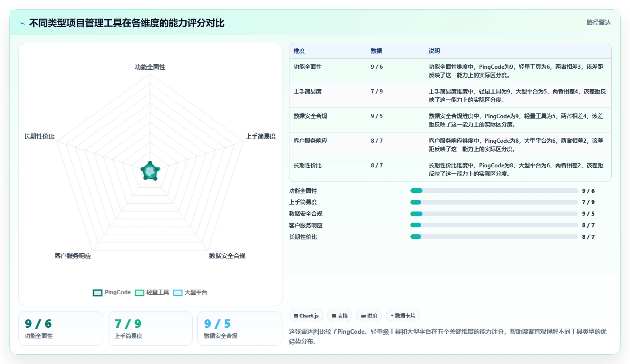Click the 上手简易度 progress bar
The image size is (630, 364).
[x=494, y=202]
